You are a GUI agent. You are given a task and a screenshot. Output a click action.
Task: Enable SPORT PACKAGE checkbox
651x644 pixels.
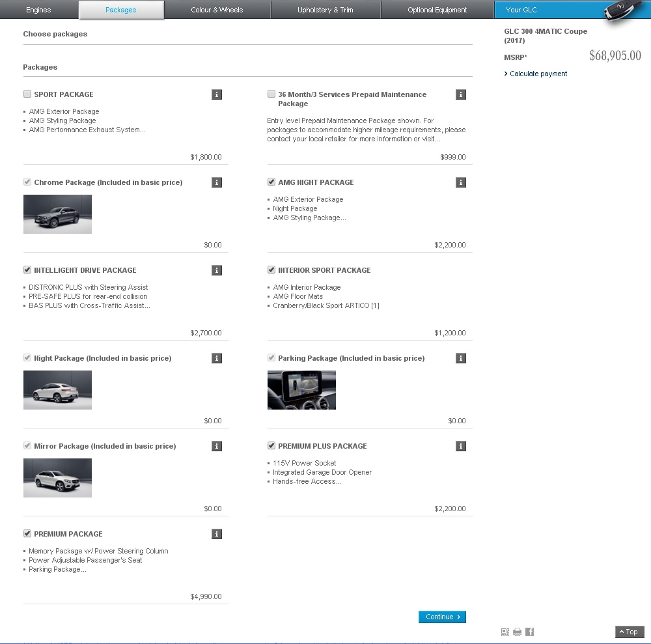(27, 94)
